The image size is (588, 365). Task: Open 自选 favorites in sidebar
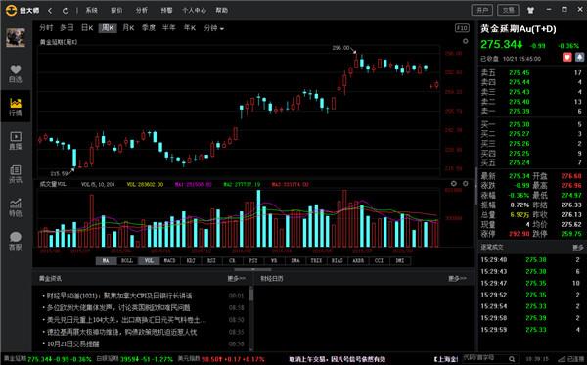(x=16, y=73)
